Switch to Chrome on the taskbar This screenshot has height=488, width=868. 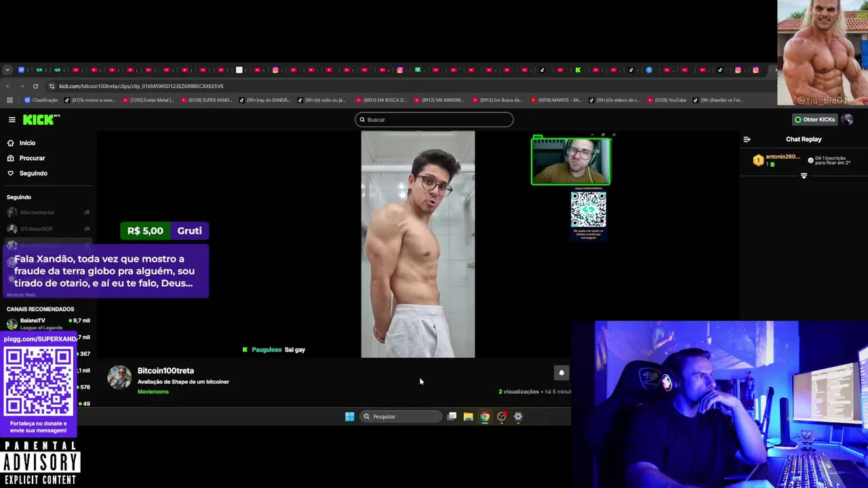[x=485, y=416]
